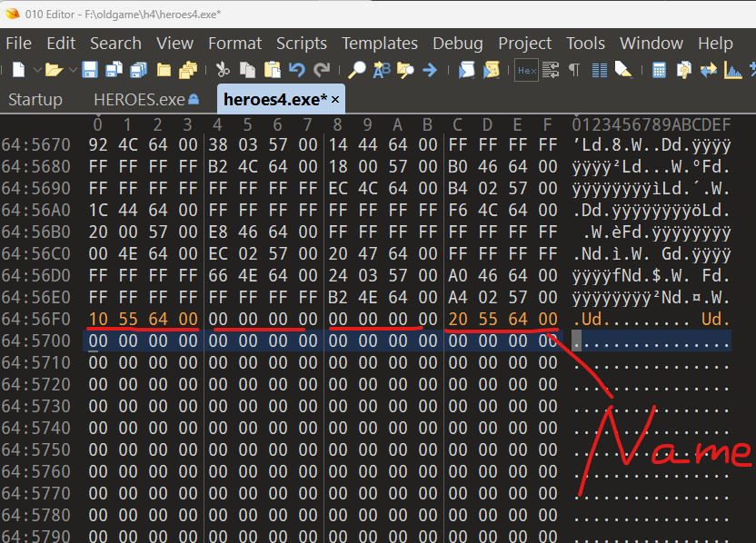The height and width of the screenshot is (543, 756).
Task: Expand the New file dropdown arrow
Action: [37, 70]
